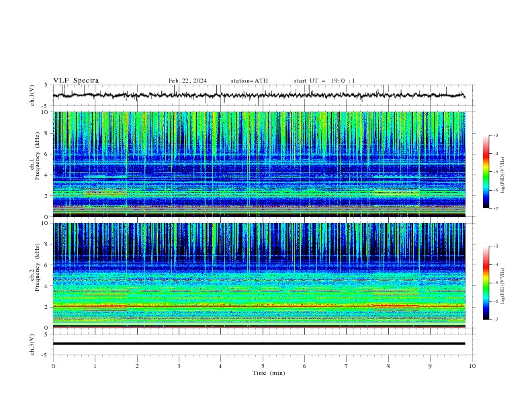Click the ch.1 spectrogram color scale bar
The image size is (532, 411).
click(x=486, y=172)
